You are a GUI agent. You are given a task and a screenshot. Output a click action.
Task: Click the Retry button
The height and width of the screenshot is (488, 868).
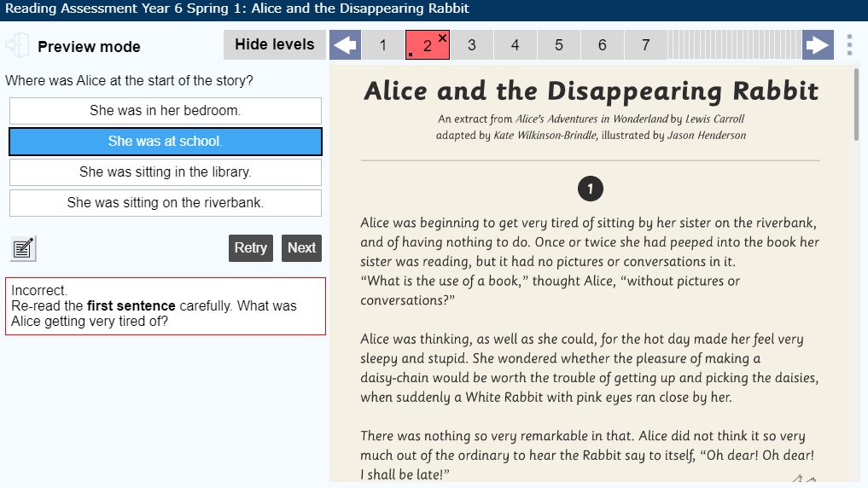(251, 248)
